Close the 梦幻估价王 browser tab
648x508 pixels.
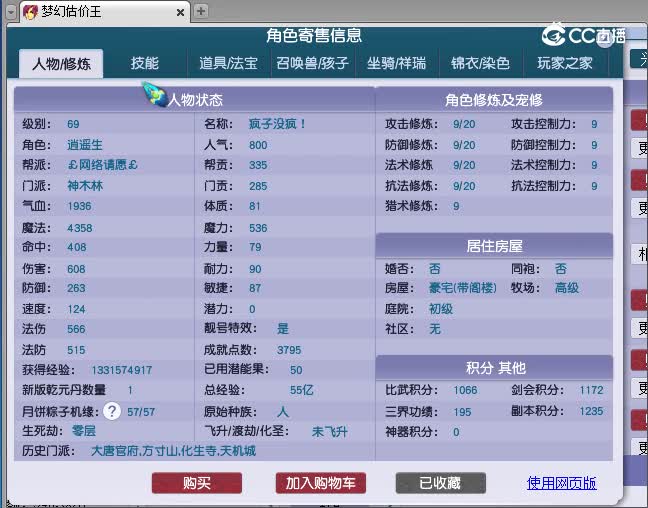pyautogui.click(x=181, y=13)
